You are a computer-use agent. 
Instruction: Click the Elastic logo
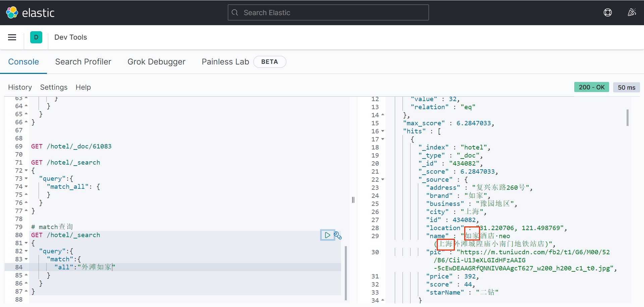coord(30,13)
